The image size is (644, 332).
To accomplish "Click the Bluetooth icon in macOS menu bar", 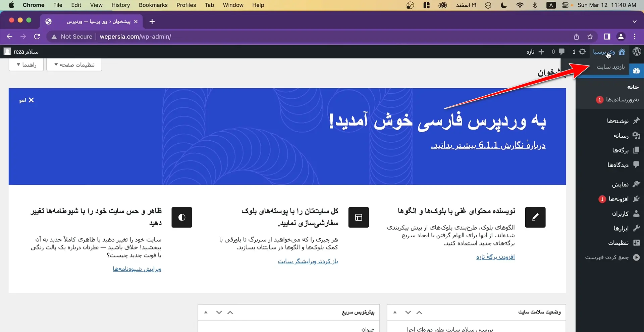I will (x=535, y=5).
